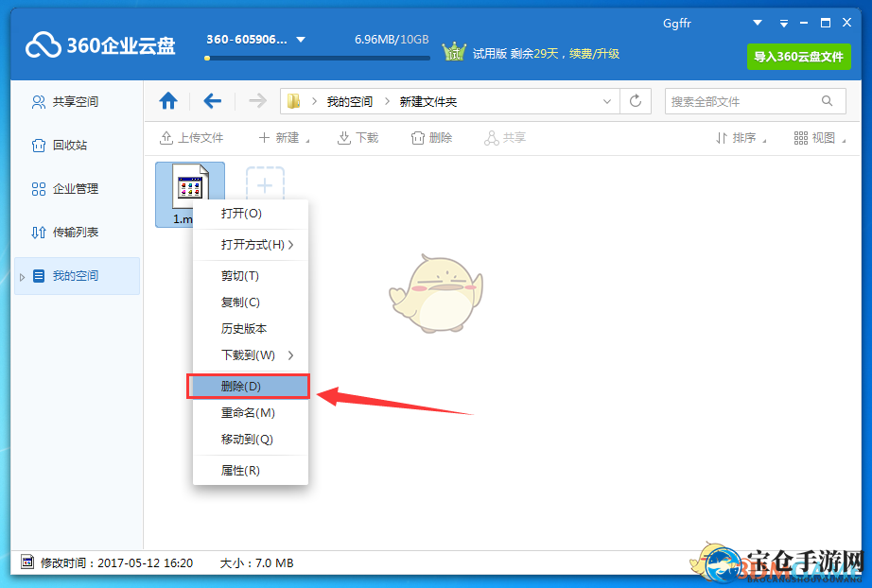This screenshot has width=872, height=588.
Task: Open the Ggffr user menu arrow
Action: point(758,23)
